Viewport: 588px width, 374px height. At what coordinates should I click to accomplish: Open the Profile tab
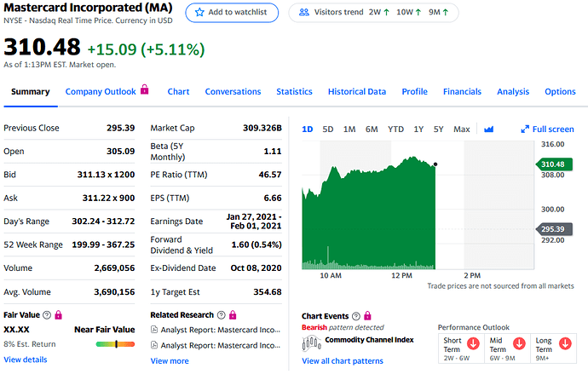click(x=415, y=92)
